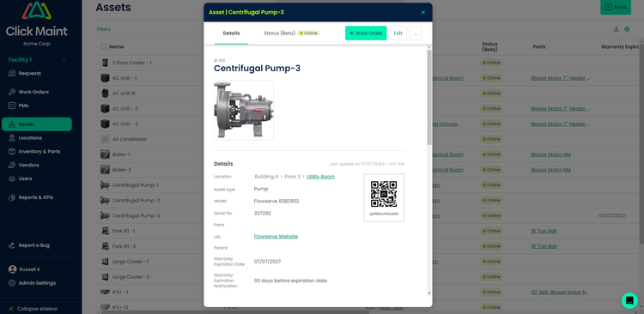Open the more options (...) menu
The width and height of the screenshot is (644, 314).
[416, 33]
